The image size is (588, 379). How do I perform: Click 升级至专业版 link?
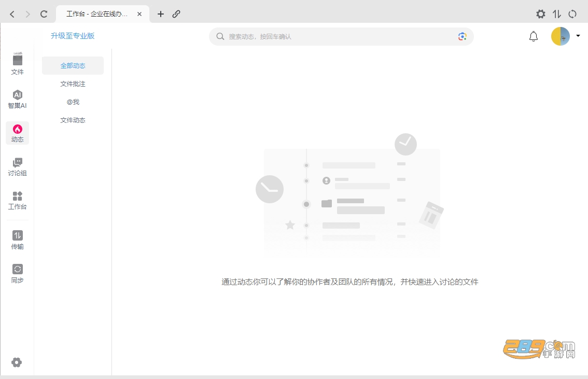(x=73, y=36)
